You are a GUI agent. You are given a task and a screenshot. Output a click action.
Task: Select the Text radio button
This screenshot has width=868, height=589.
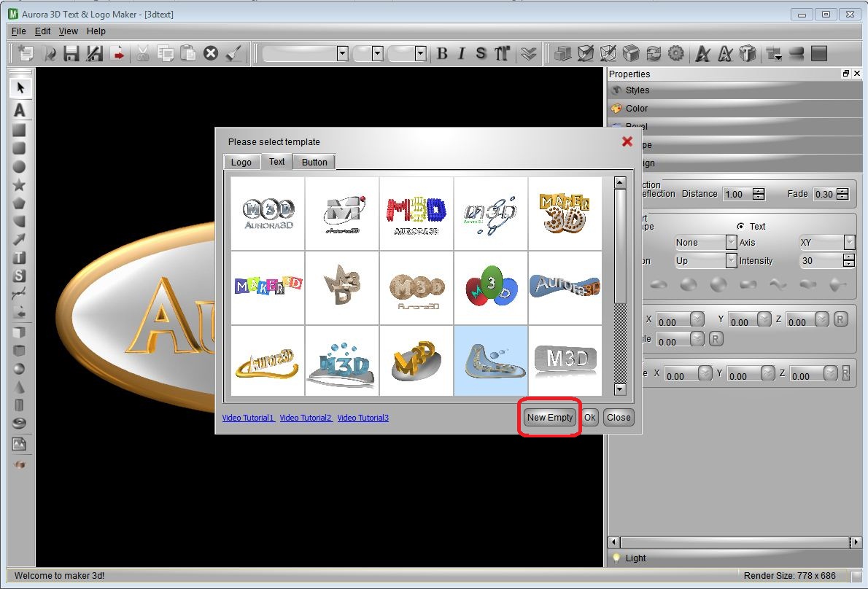740,226
